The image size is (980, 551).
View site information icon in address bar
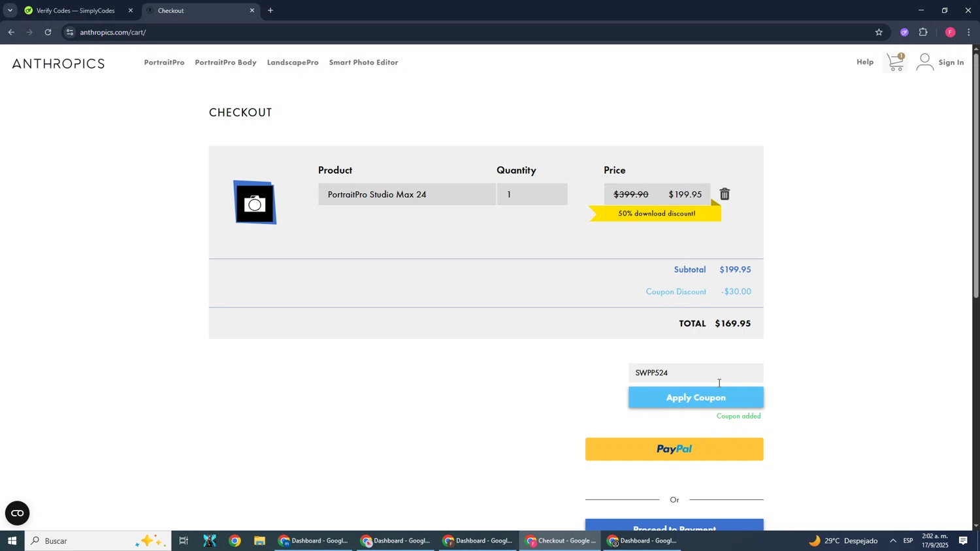[x=70, y=32]
